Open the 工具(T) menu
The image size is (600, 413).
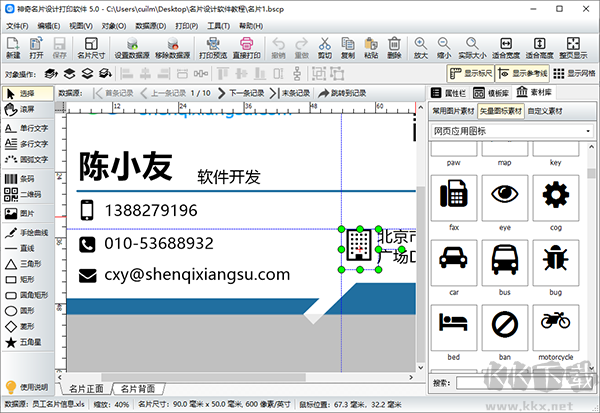(x=218, y=26)
